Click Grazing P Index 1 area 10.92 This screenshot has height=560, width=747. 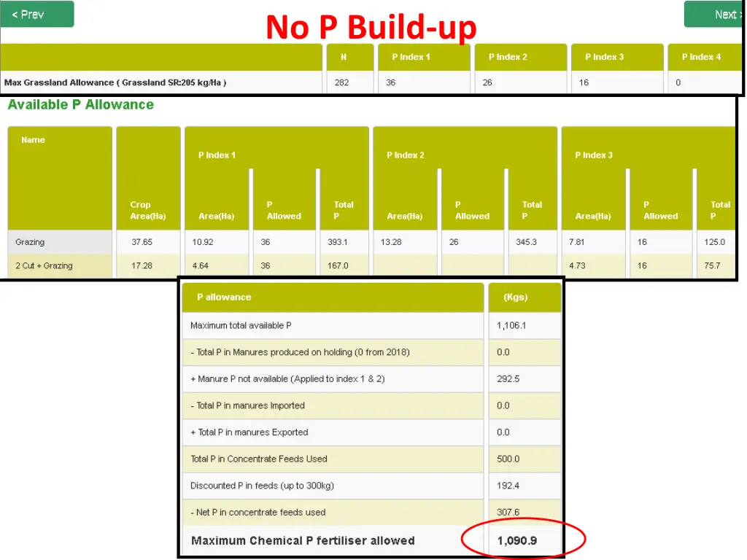click(x=203, y=242)
